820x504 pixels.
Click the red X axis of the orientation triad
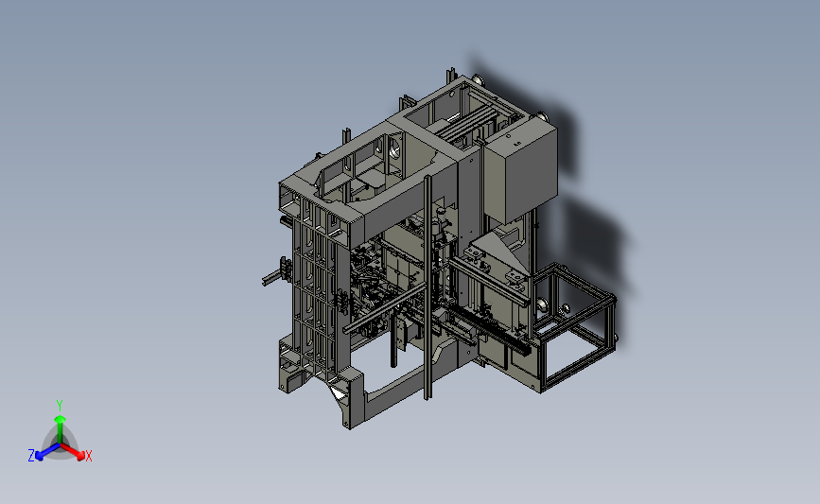72,451
